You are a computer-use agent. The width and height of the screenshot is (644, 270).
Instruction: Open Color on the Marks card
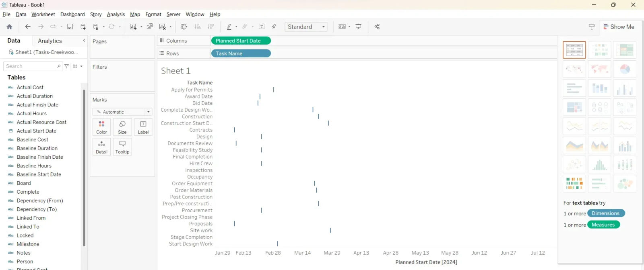click(x=102, y=127)
